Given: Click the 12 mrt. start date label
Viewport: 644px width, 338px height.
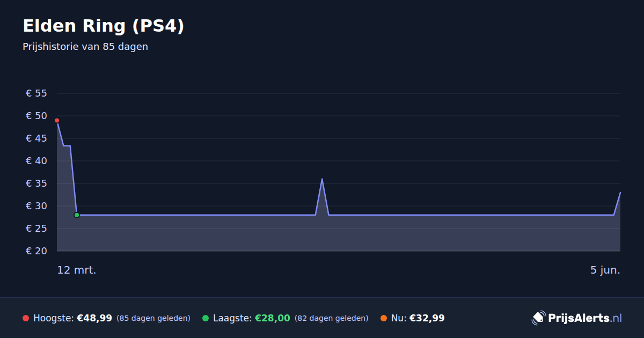Looking at the screenshot, I should pos(77,270).
